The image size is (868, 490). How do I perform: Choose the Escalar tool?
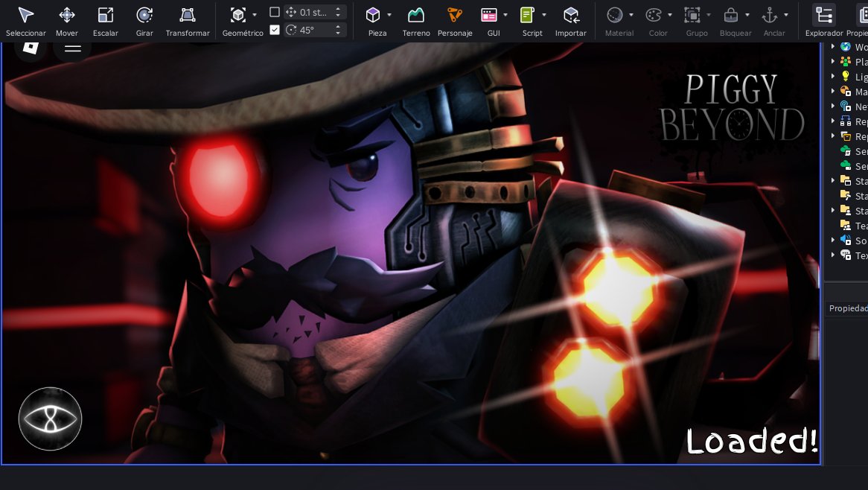pos(105,21)
